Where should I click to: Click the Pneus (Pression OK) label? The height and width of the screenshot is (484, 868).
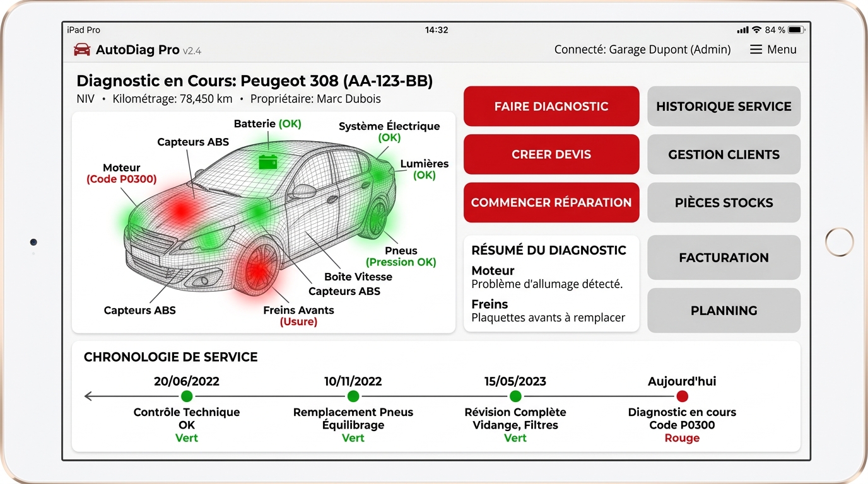point(401,256)
